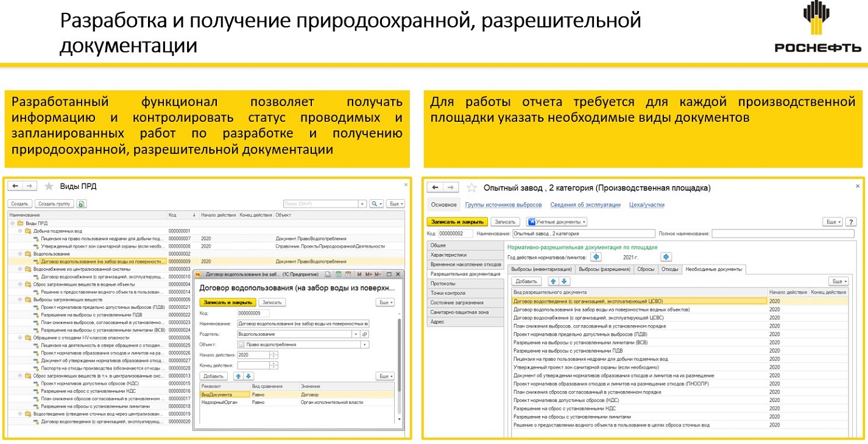Click the back arrow in Виды ПРД window
Screen dimensions: 868x444
[x=16, y=186]
